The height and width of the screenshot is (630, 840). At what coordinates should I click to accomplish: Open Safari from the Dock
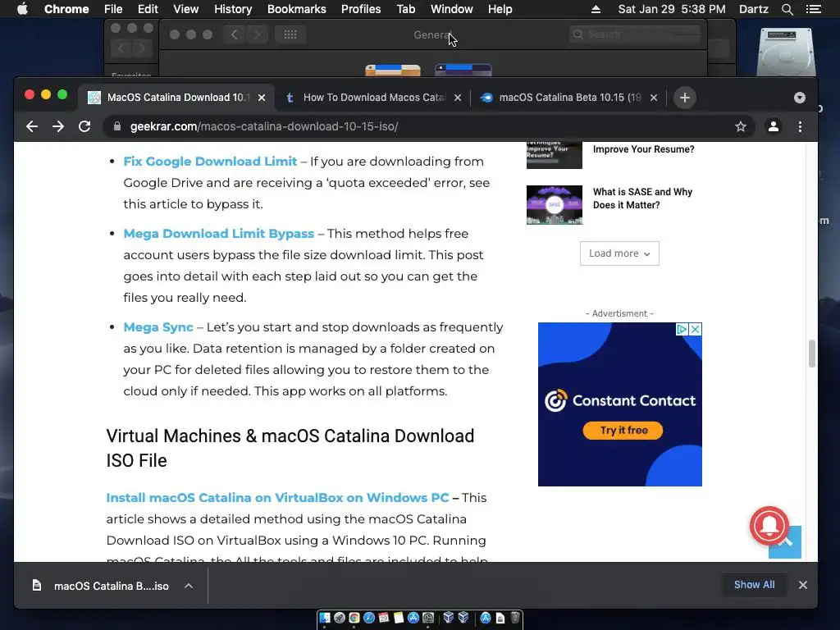[369, 618]
